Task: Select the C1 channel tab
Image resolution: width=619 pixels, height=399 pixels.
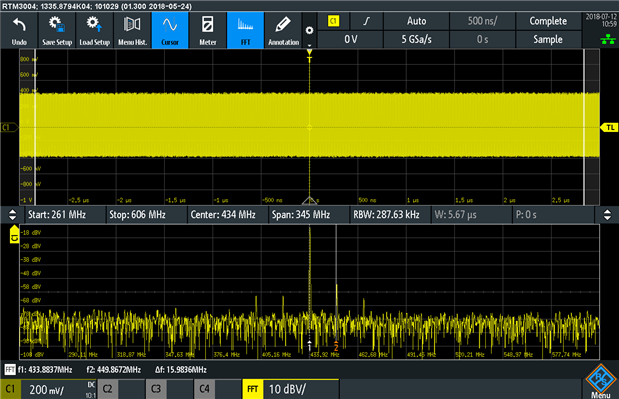Action: (10, 389)
